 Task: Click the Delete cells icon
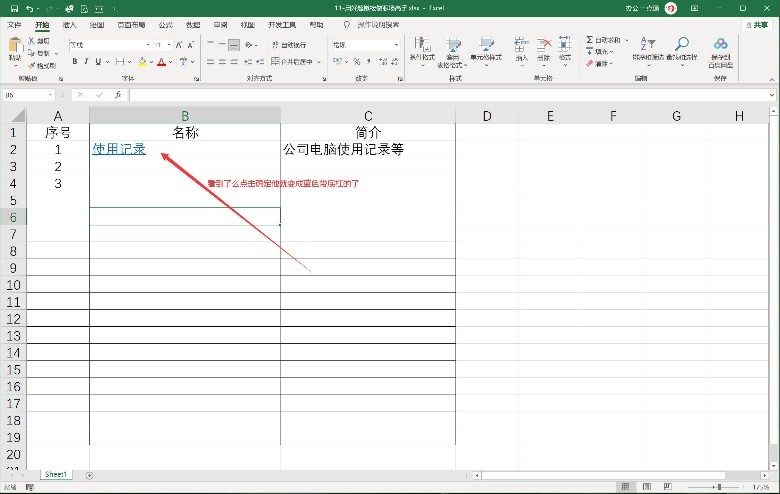click(544, 45)
